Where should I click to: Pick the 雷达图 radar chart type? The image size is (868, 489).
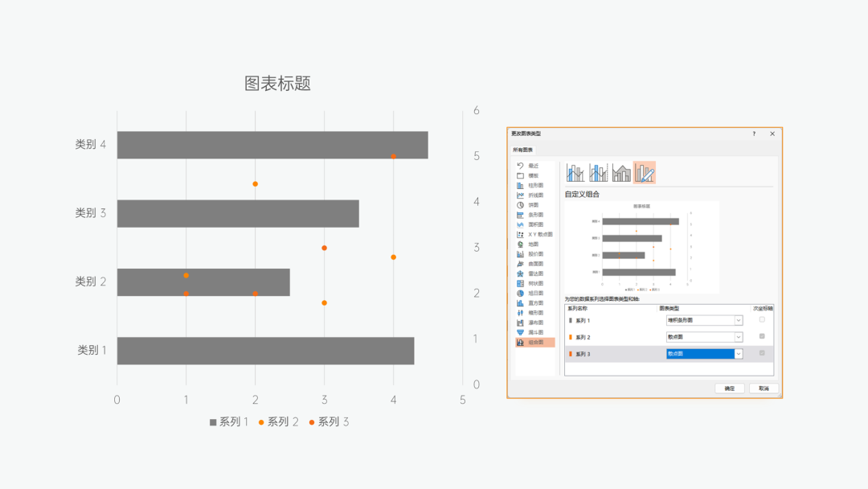(x=534, y=273)
